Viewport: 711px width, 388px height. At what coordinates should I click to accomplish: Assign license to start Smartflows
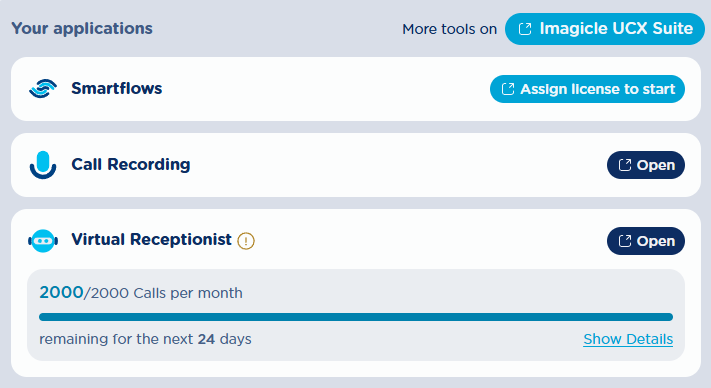(x=587, y=89)
